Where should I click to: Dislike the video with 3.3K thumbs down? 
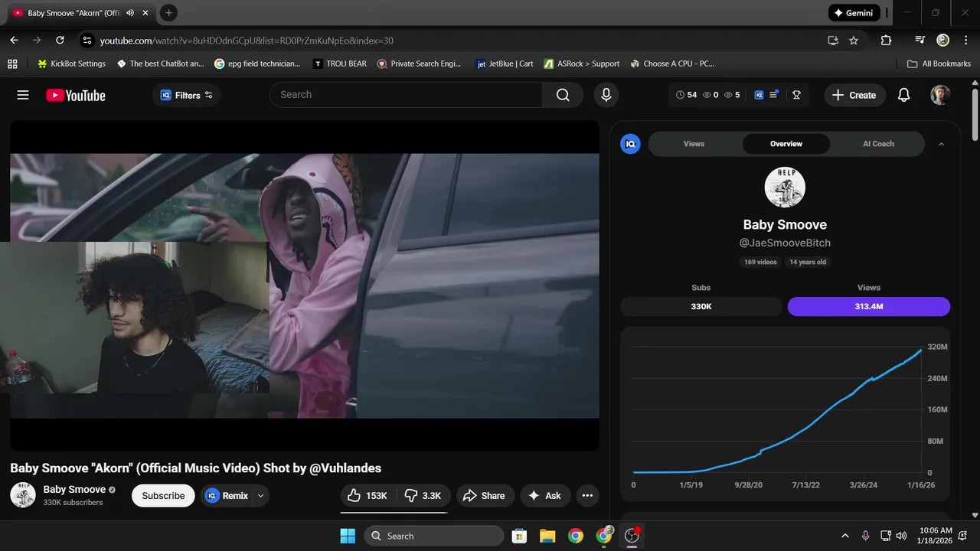[424, 495]
